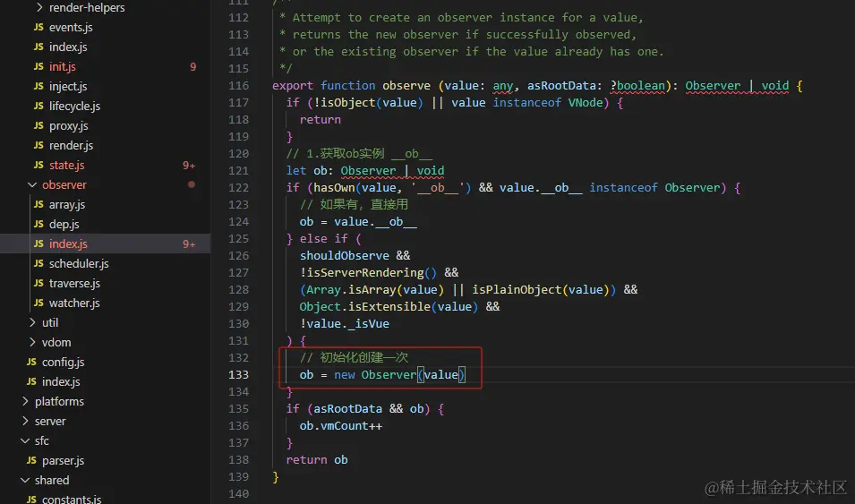Collapse the sfc folder chevron
The width and height of the screenshot is (855, 504).
(25, 440)
